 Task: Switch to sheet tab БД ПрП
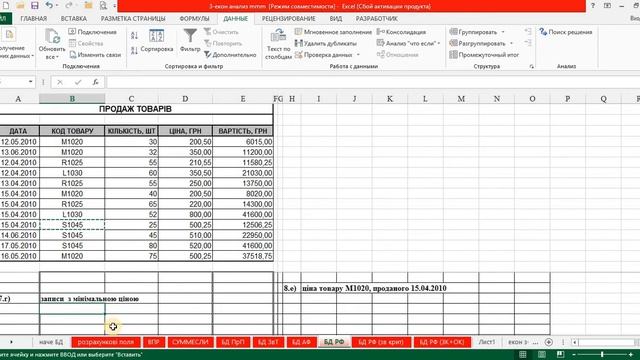pyautogui.click(x=233, y=342)
